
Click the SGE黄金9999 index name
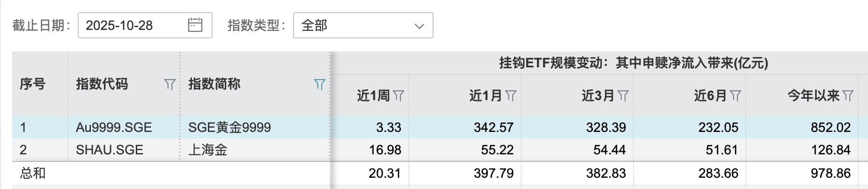[229, 127]
